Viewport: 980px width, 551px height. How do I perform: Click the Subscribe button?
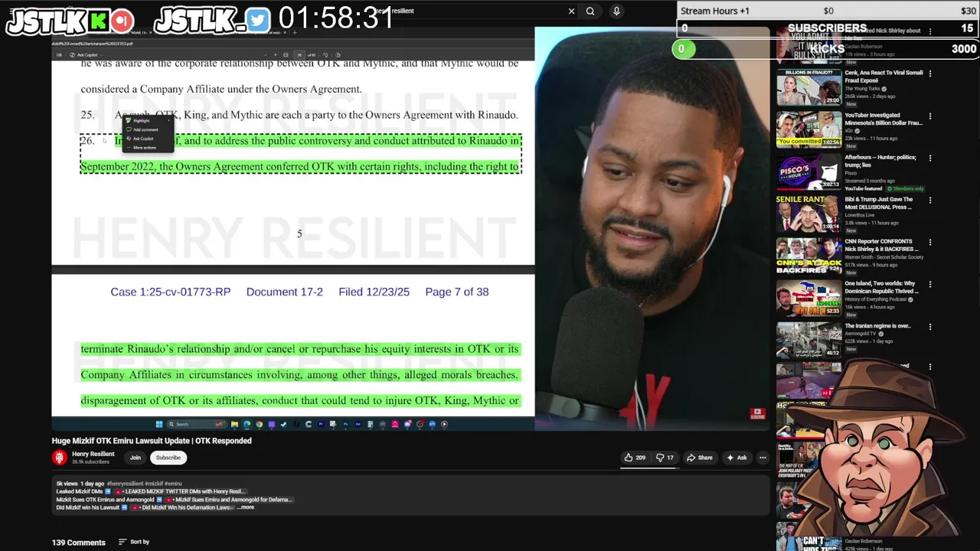click(168, 458)
